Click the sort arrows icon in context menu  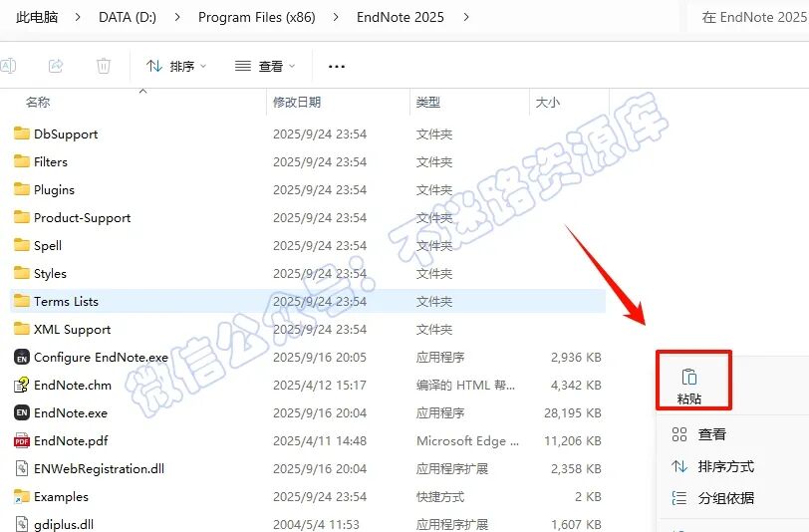click(x=679, y=466)
